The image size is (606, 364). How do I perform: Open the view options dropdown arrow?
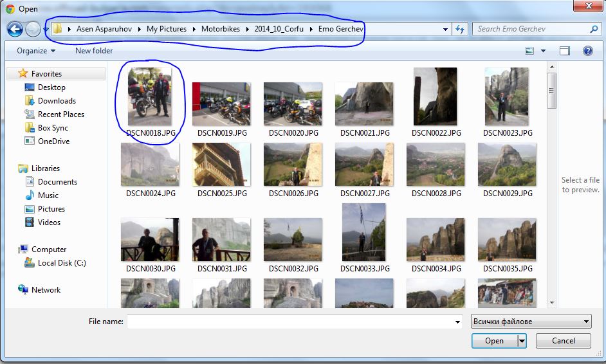543,51
